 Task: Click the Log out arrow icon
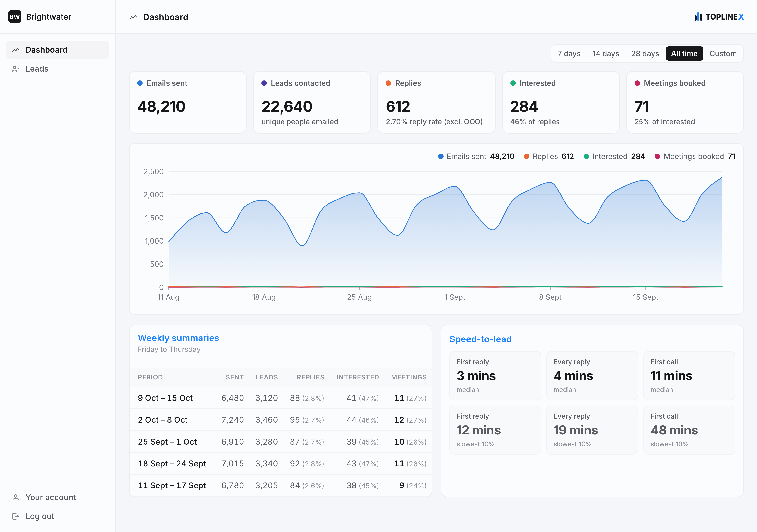16,516
